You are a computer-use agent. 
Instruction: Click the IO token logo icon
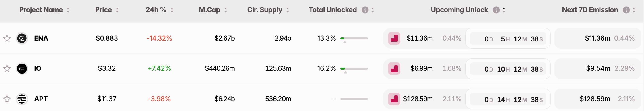coord(22,68)
